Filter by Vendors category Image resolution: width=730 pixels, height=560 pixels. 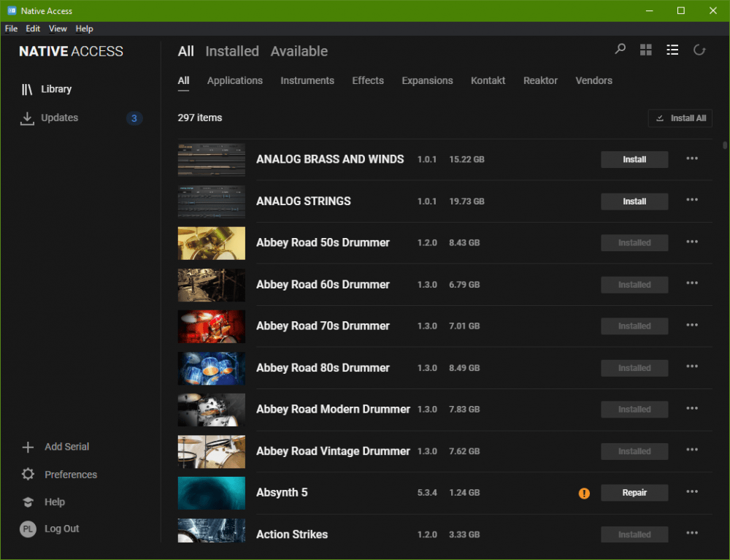(x=593, y=80)
